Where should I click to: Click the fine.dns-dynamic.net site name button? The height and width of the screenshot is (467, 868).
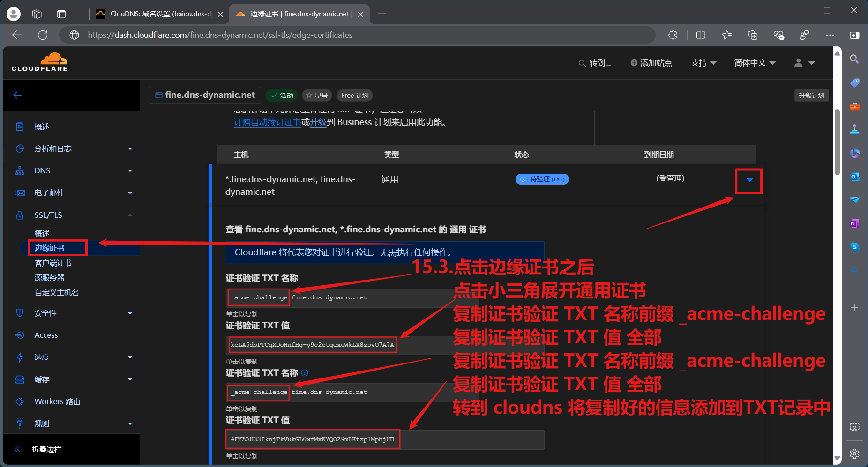(x=205, y=95)
